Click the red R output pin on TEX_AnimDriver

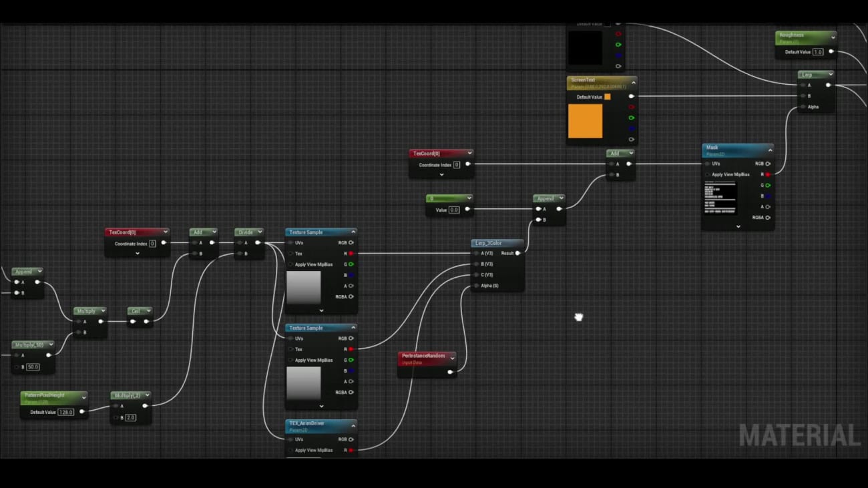click(x=351, y=450)
